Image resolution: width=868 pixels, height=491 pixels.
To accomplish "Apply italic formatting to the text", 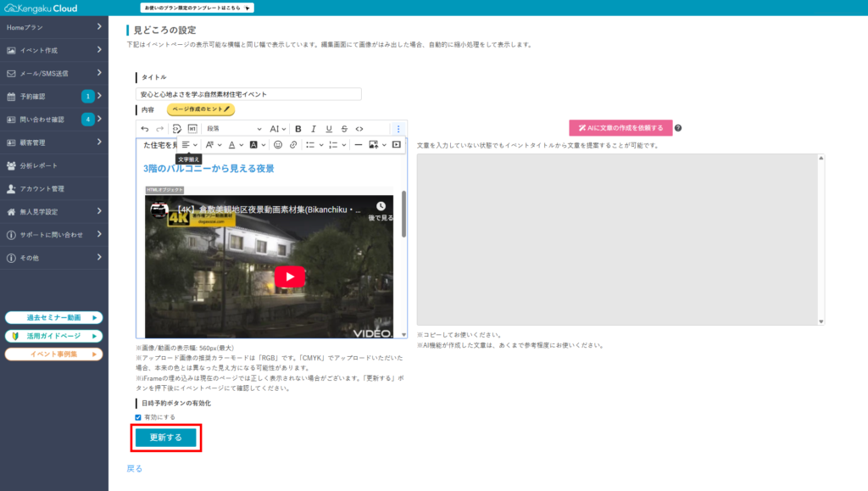I will [312, 128].
